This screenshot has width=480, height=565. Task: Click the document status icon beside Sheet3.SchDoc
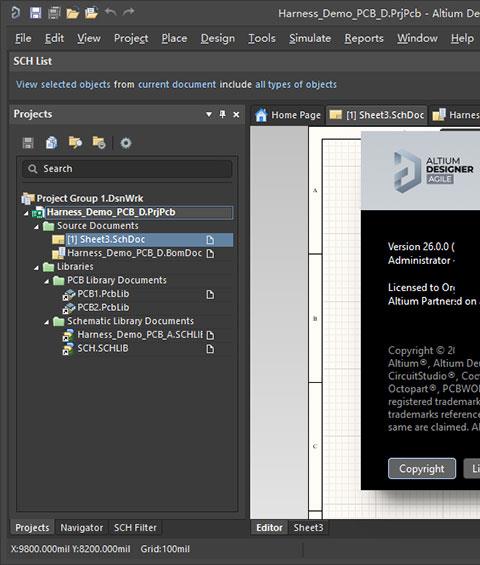pos(210,240)
